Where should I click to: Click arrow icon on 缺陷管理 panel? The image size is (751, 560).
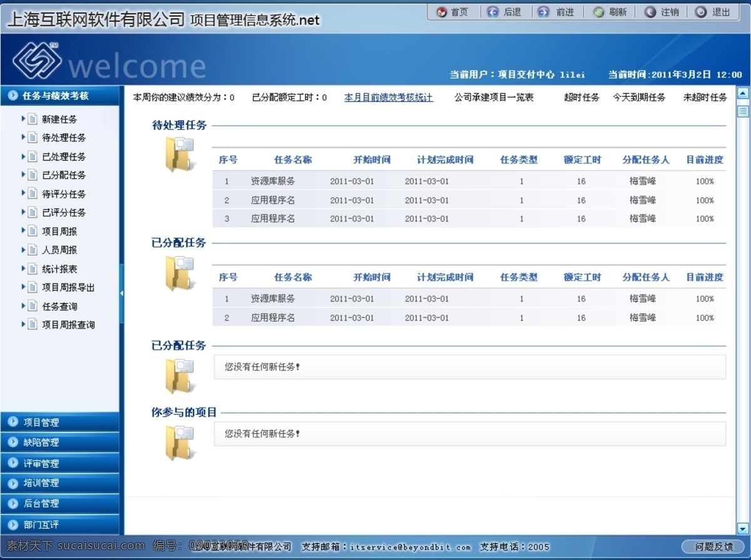pos(13,442)
